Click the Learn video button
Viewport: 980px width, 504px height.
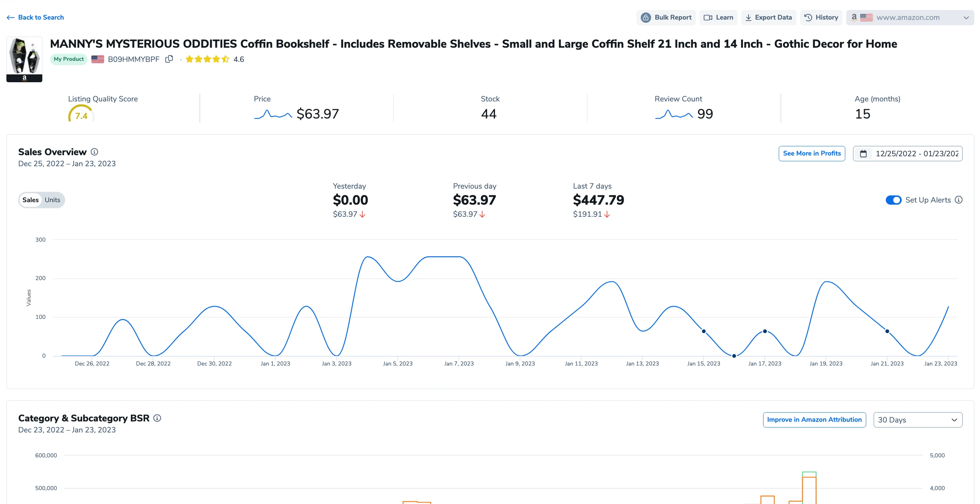pyautogui.click(x=718, y=17)
